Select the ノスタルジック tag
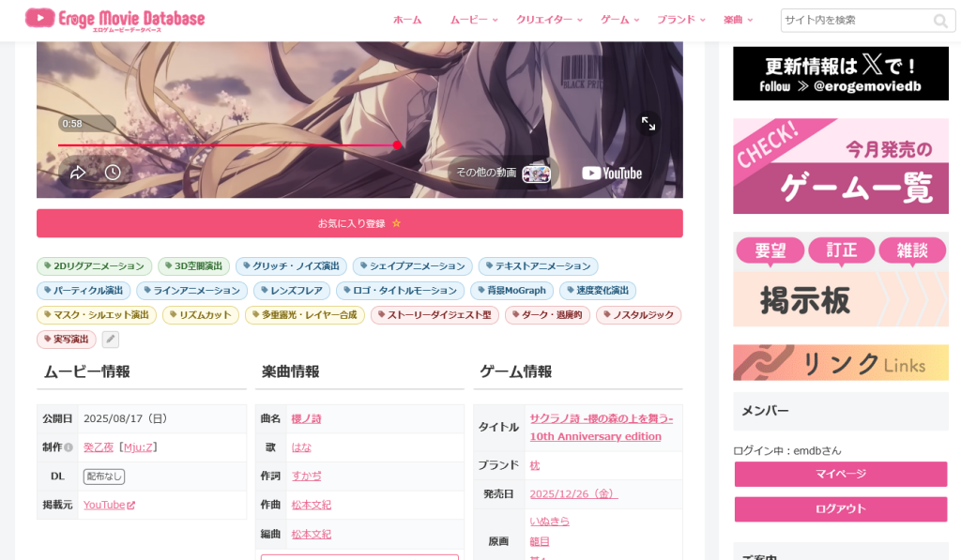This screenshot has width=961, height=560. coord(638,315)
